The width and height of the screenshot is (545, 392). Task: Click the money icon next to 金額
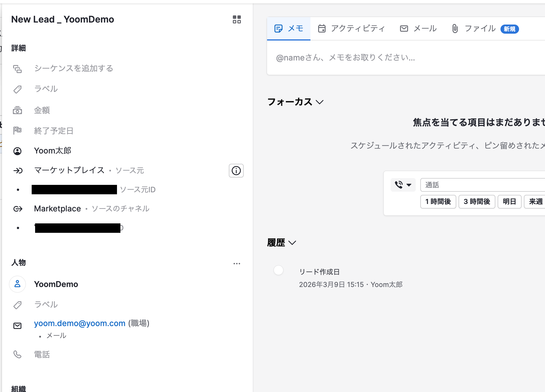[17, 110]
